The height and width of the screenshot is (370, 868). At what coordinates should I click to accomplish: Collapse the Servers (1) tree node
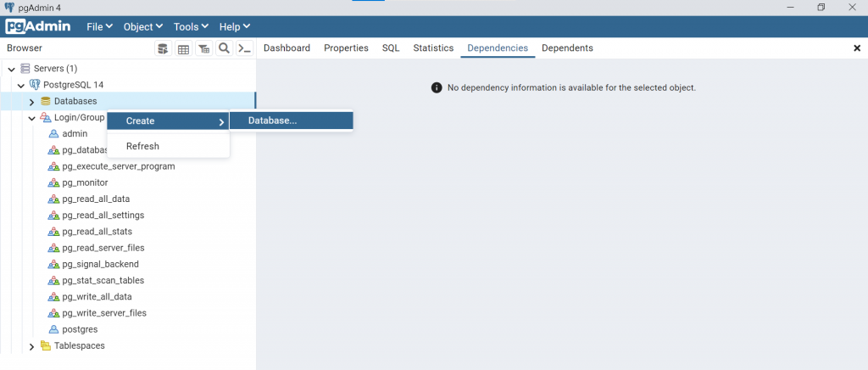[x=12, y=70]
